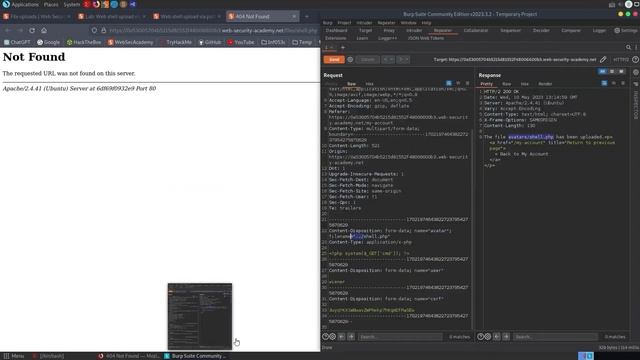The image size is (640, 360).
Task: Open the WebSecAcademy bookmark
Action: tap(131, 42)
